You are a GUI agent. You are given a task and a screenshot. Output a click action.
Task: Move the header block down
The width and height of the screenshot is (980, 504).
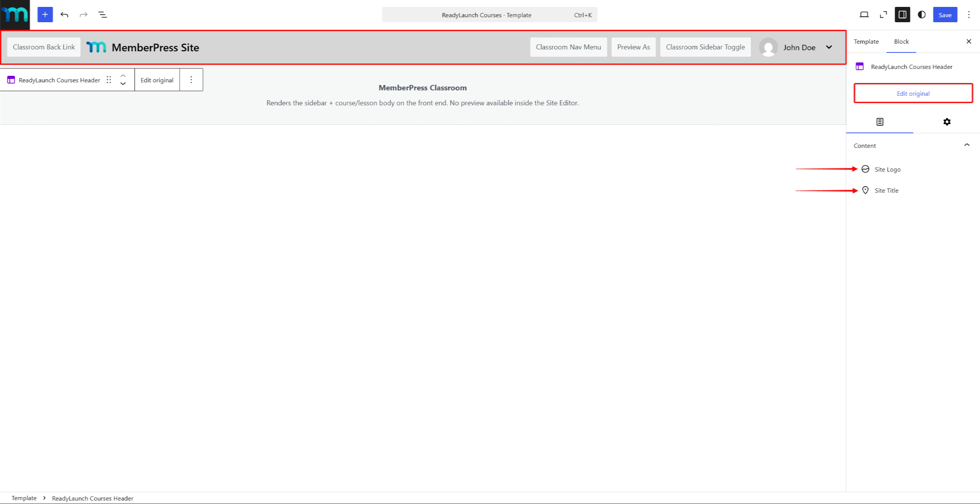[x=123, y=84]
